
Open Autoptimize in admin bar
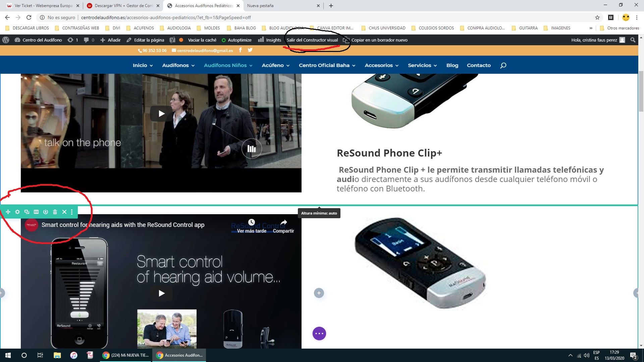pyautogui.click(x=236, y=40)
